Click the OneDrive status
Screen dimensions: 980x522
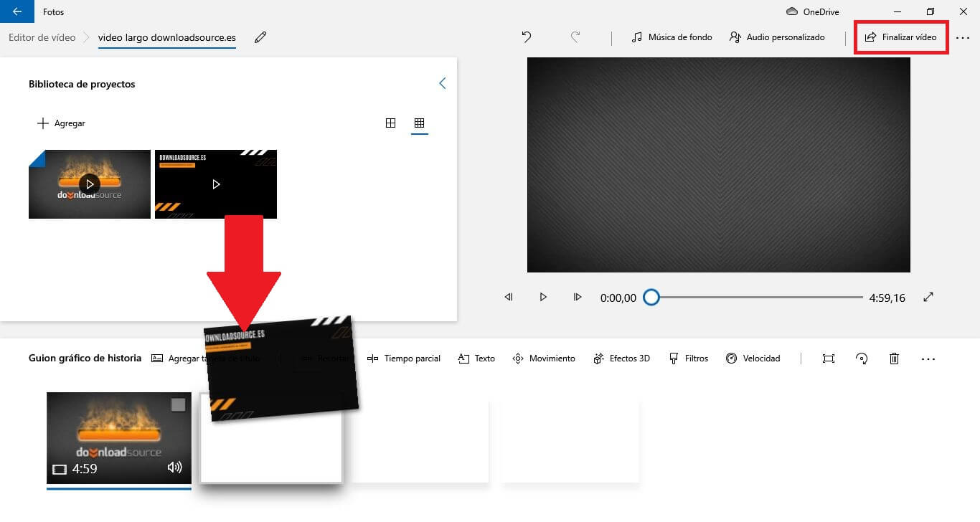click(x=813, y=11)
